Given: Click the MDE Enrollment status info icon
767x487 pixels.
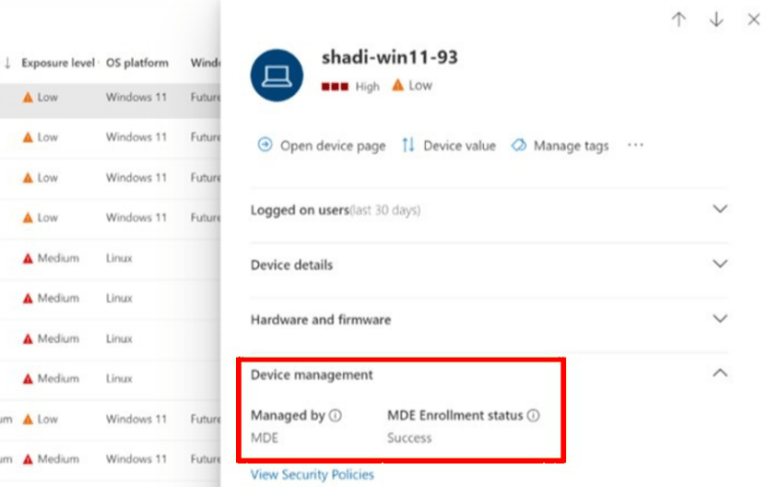Looking at the screenshot, I should pyautogui.click(x=533, y=416).
